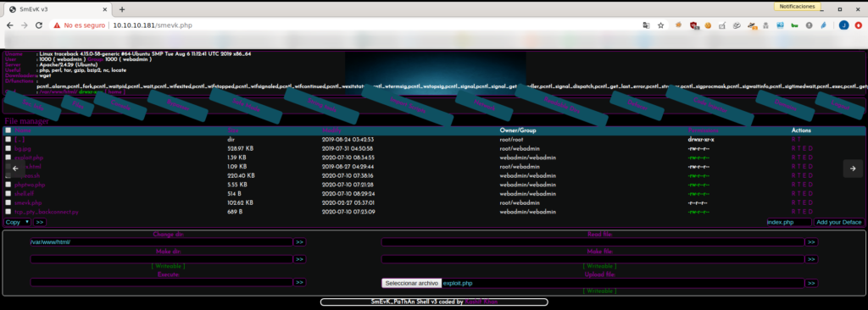The width and height of the screenshot is (868, 310).
Task: Open the Bypasser tab
Action: pos(177,106)
